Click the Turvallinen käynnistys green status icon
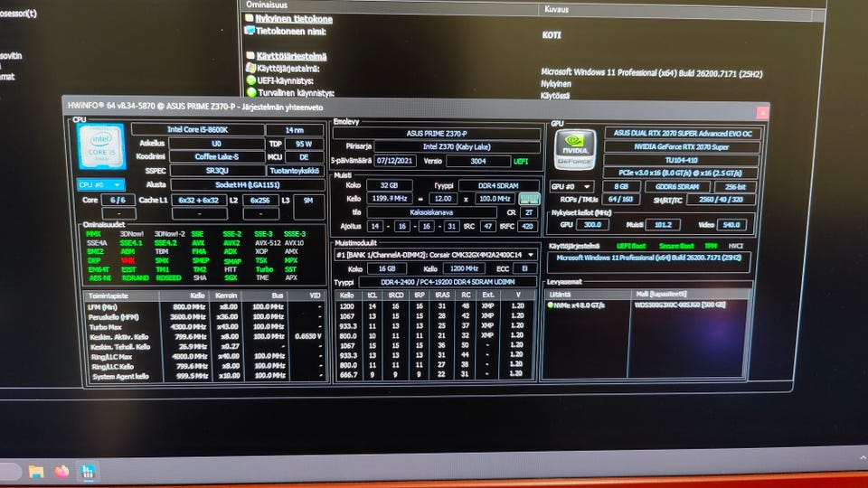This screenshot has height=488, width=868. [x=251, y=92]
